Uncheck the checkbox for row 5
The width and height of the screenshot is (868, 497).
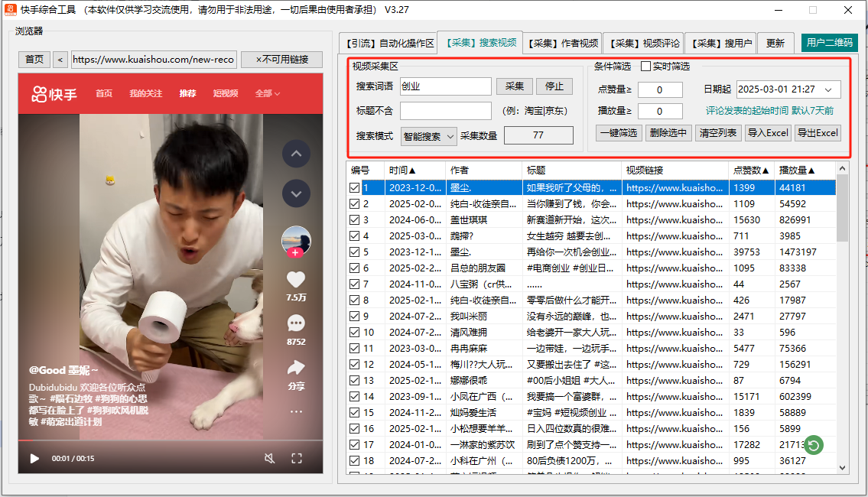pyautogui.click(x=354, y=252)
